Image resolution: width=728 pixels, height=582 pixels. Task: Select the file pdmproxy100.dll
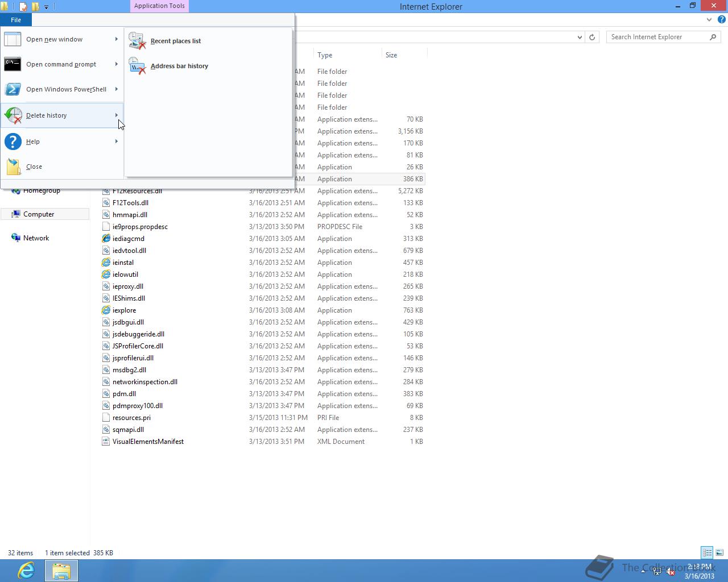[x=138, y=406]
